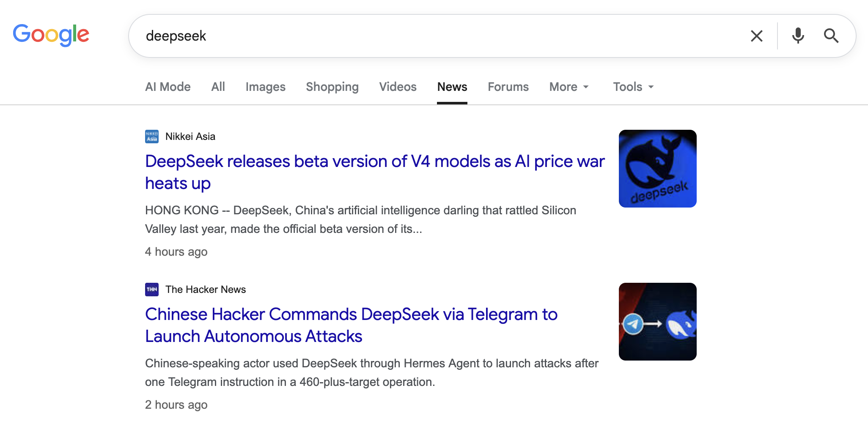Clear the search box with X icon
The image size is (868, 421).
coord(757,36)
